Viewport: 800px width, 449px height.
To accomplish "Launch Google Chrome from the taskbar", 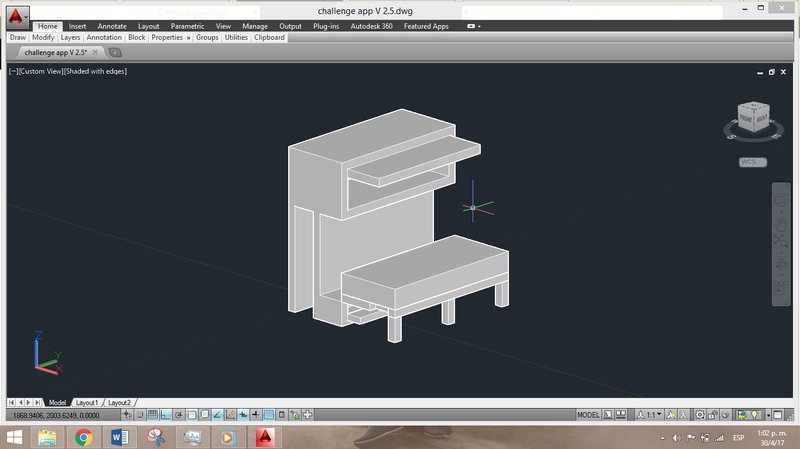I will [83, 437].
